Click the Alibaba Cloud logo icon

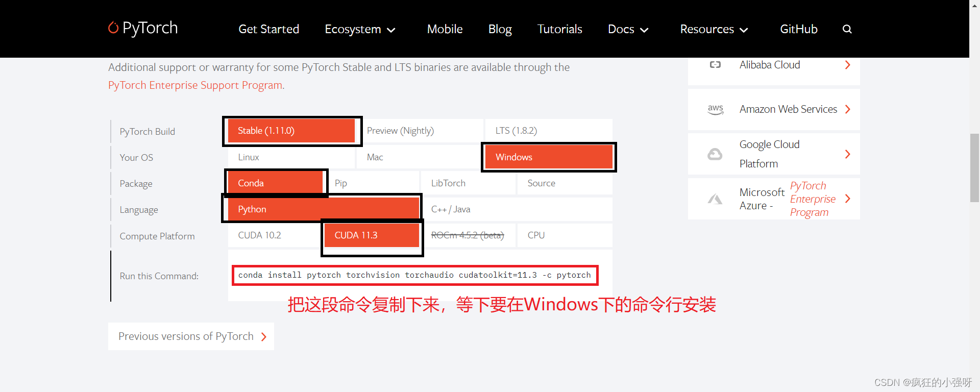click(715, 65)
